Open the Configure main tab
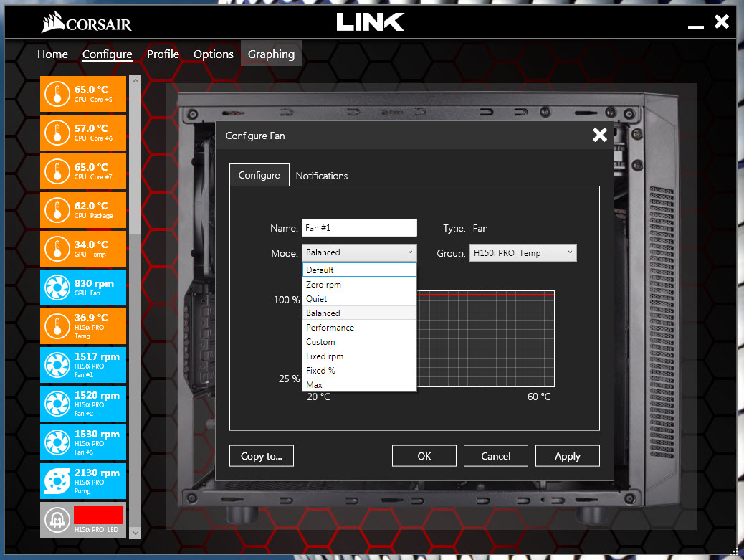The image size is (744, 560). pos(108,54)
